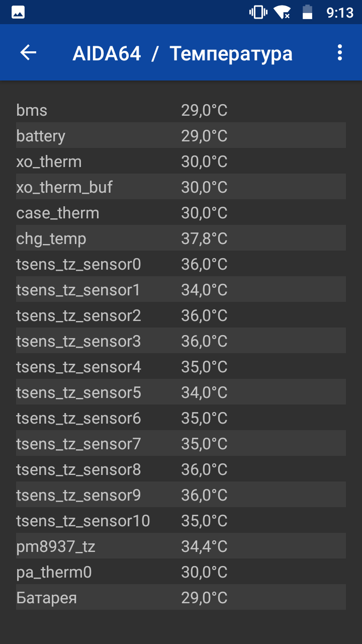Screen dimensions: 362x644
Task: Tap the case_therm sensor entry
Action: pyautogui.click(x=181, y=212)
